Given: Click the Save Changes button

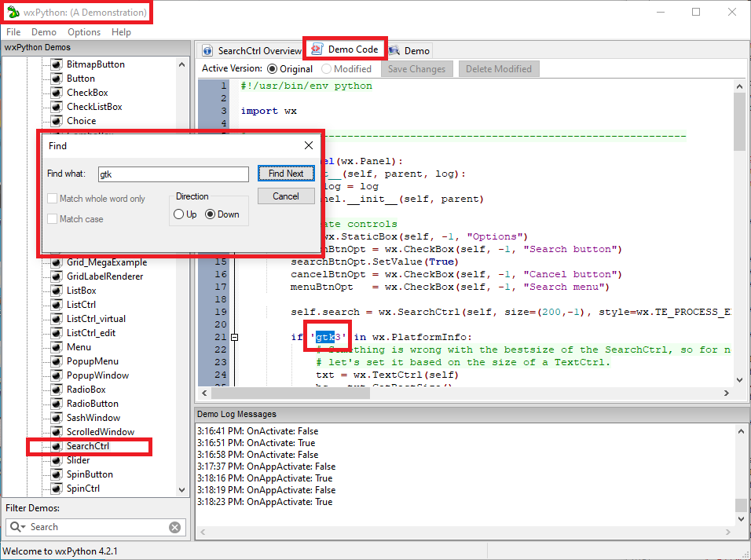Looking at the screenshot, I should tap(416, 69).
